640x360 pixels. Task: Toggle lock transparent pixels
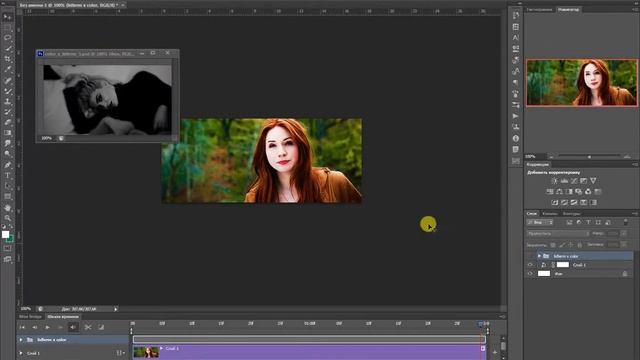point(553,245)
